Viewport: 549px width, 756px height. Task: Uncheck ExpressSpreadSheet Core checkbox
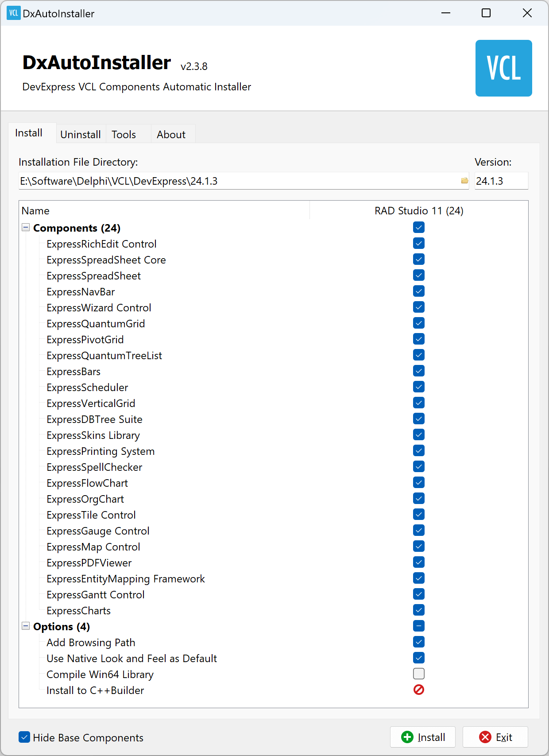click(x=419, y=259)
